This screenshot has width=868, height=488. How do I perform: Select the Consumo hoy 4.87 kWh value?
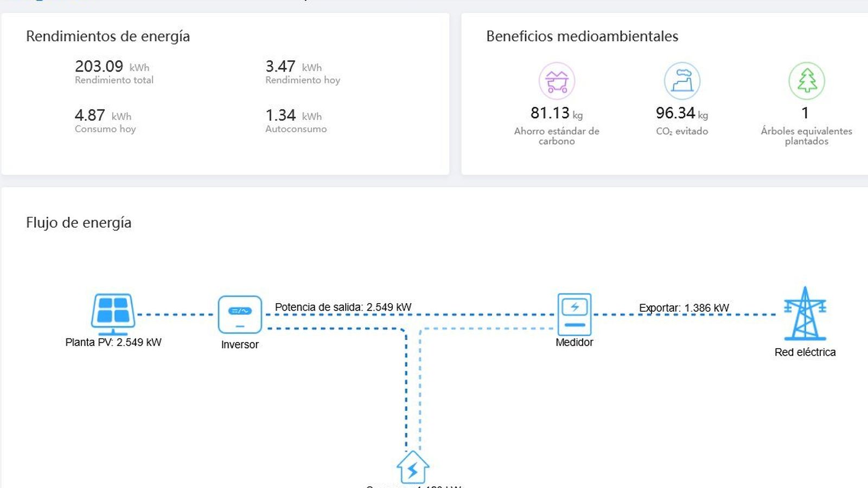click(x=90, y=115)
